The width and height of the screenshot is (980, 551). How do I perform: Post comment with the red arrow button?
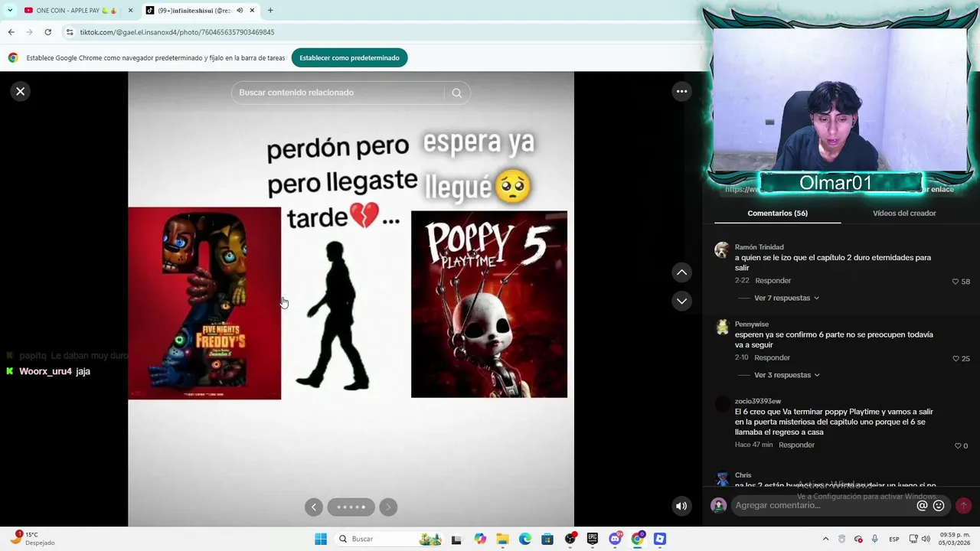click(963, 505)
